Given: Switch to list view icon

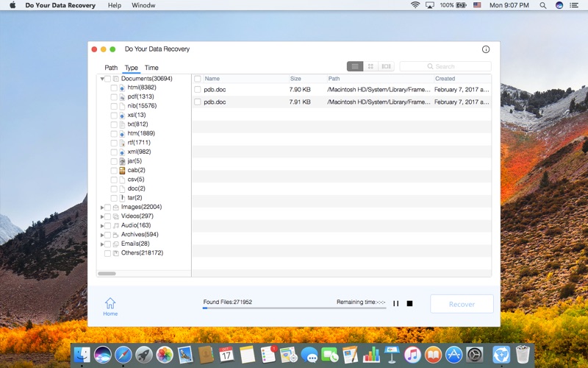Looking at the screenshot, I should click(355, 66).
